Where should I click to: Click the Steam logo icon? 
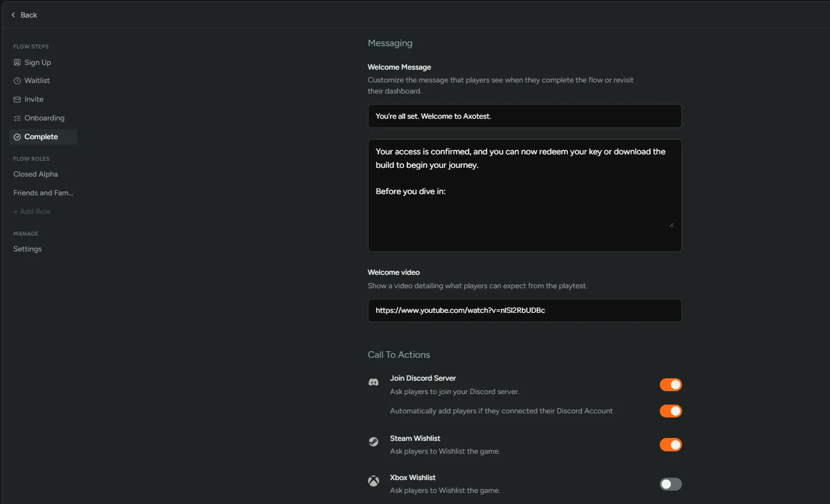coord(373,442)
